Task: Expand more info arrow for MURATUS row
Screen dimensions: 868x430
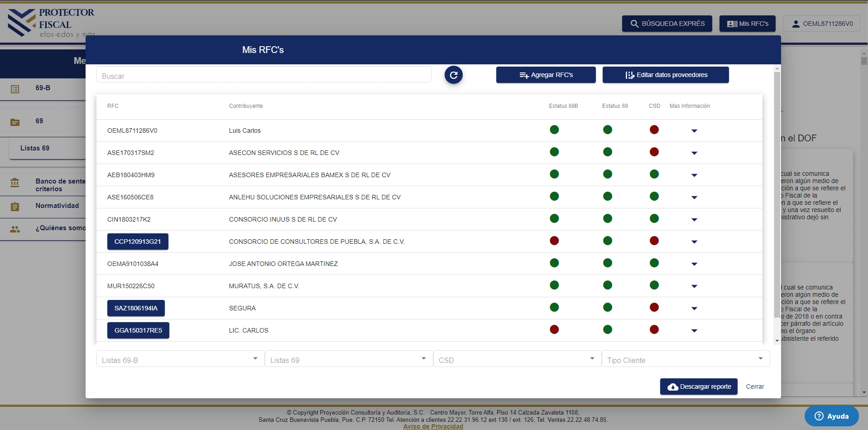Action: click(x=694, y=286)
